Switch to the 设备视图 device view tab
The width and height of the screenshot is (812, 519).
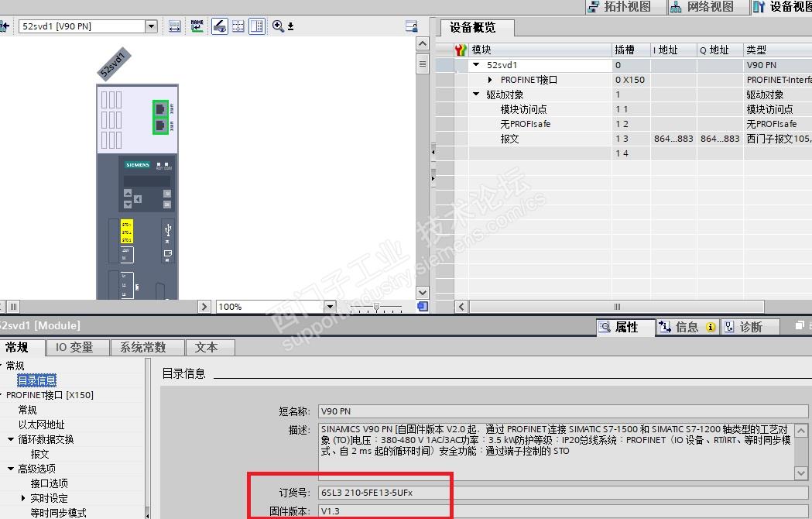point(782,7)
